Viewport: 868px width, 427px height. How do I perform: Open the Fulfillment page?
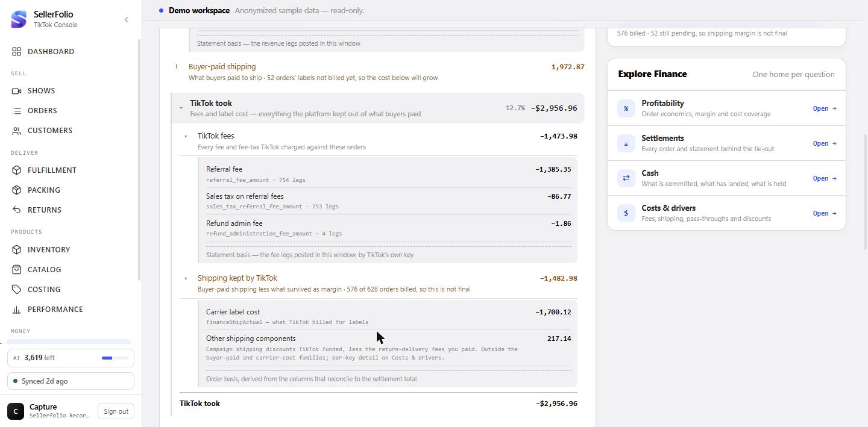[71, 170]
